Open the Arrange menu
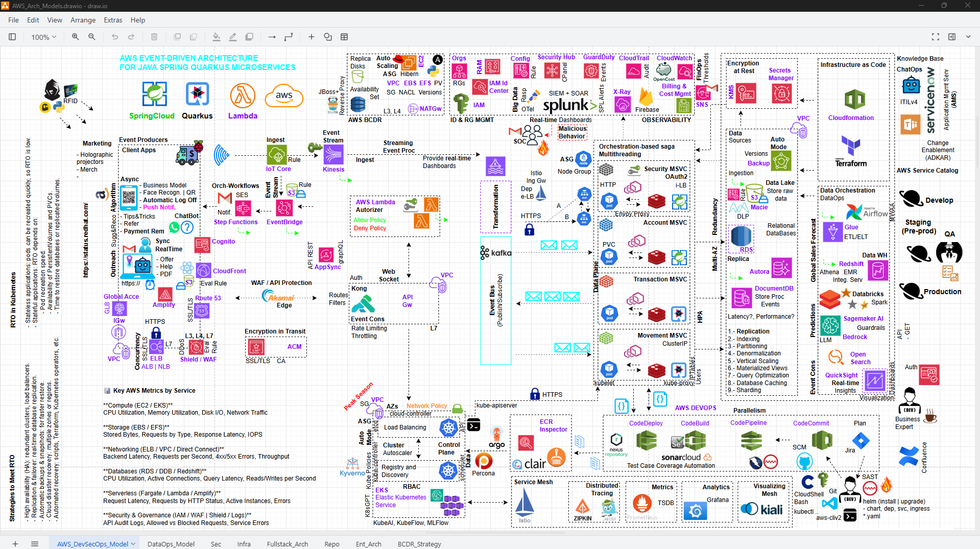Screen dimensions: 980x549 (x=83, y=20)
